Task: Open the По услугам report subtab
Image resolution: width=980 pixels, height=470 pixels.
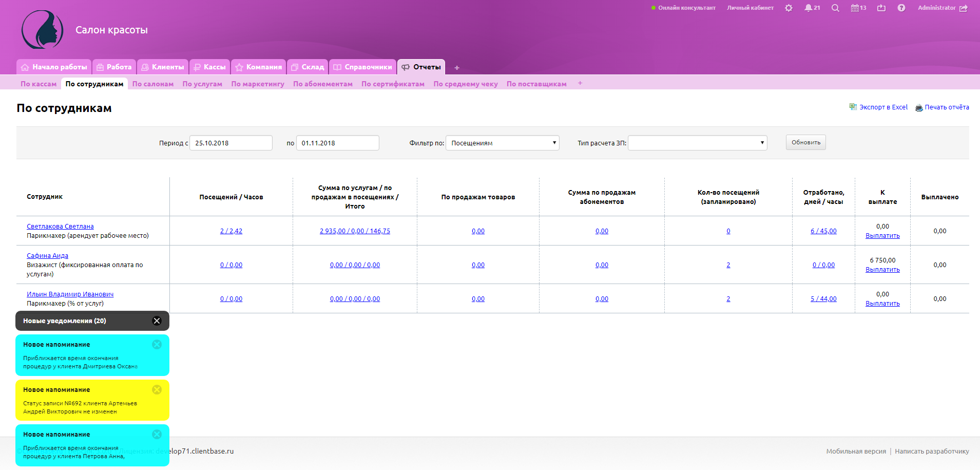Action: (202, 84)
